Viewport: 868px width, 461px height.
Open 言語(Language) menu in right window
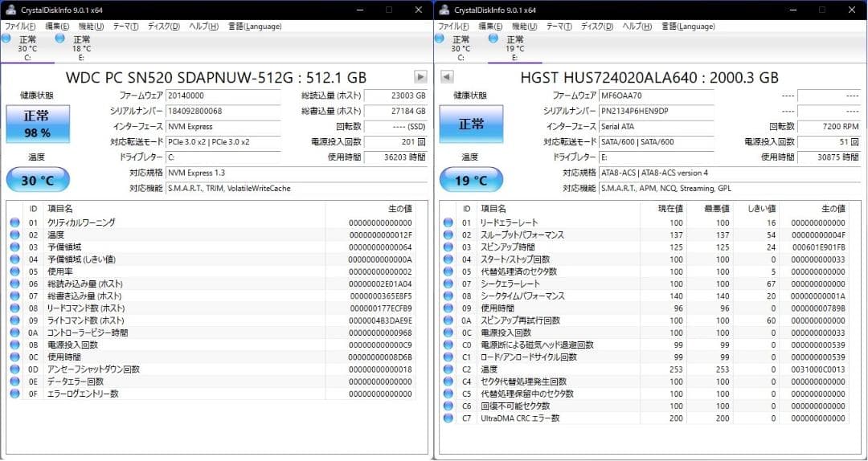[688, 26]
